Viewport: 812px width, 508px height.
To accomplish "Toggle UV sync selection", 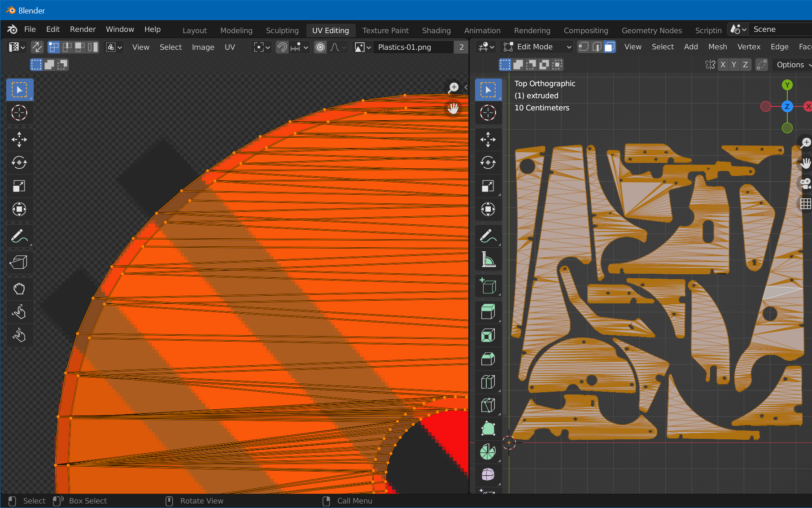I will point(37,47).
